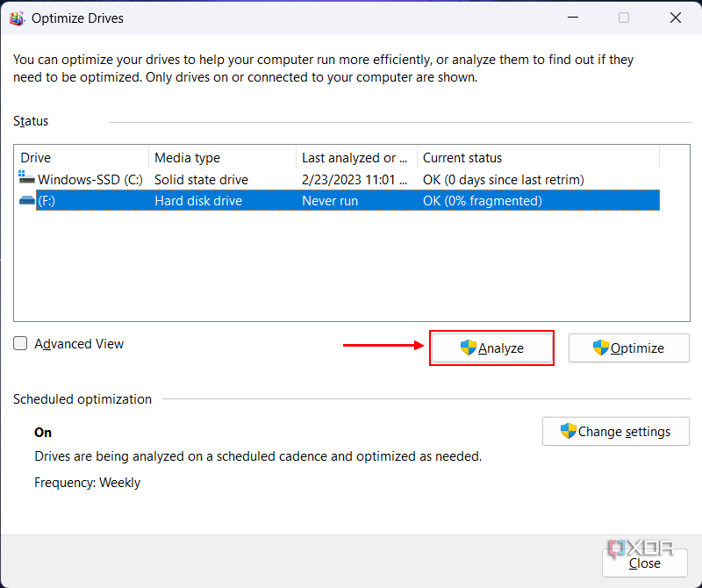Minimize the Optimize Drives window
The width and height of the screenshot is (702, 588).
click(573, 18)
